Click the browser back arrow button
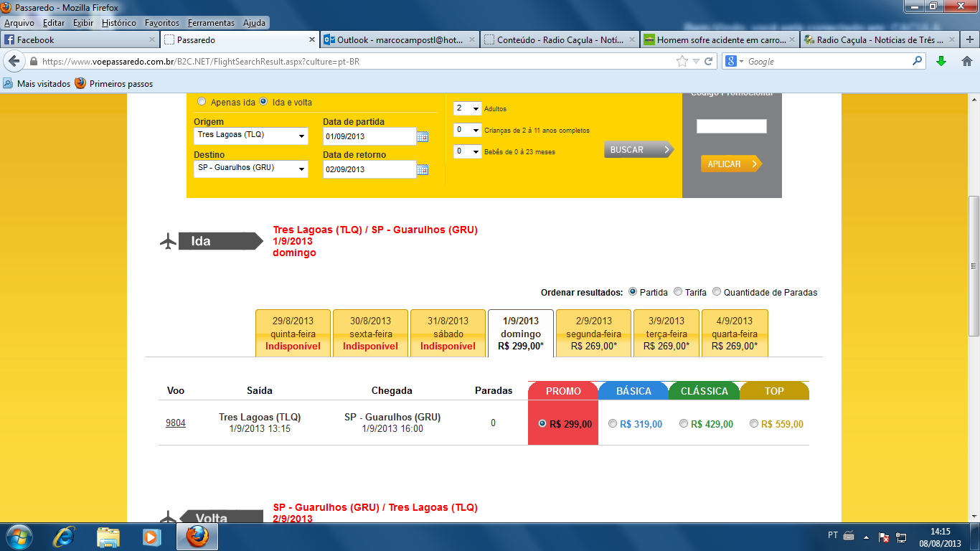The width and height of the screenshot is (980, 551). coord(14,62)
